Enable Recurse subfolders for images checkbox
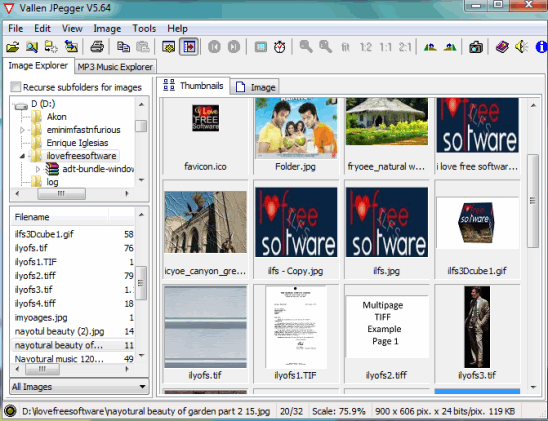This screenshot has height=421, width=548. (x=16, y=87)
